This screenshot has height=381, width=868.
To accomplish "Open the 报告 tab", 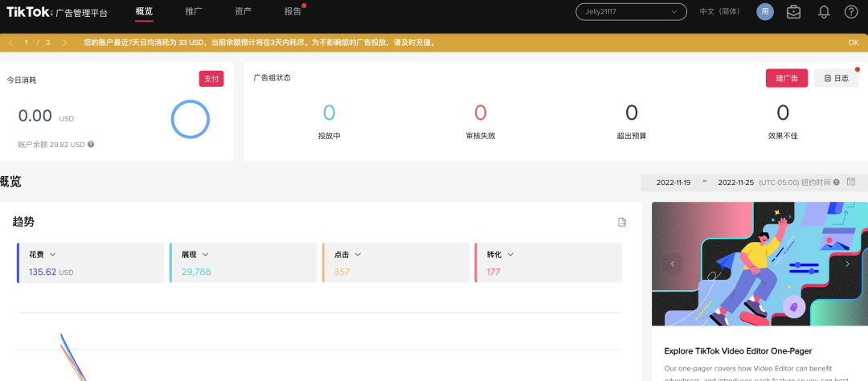I will tap(293, 11).
